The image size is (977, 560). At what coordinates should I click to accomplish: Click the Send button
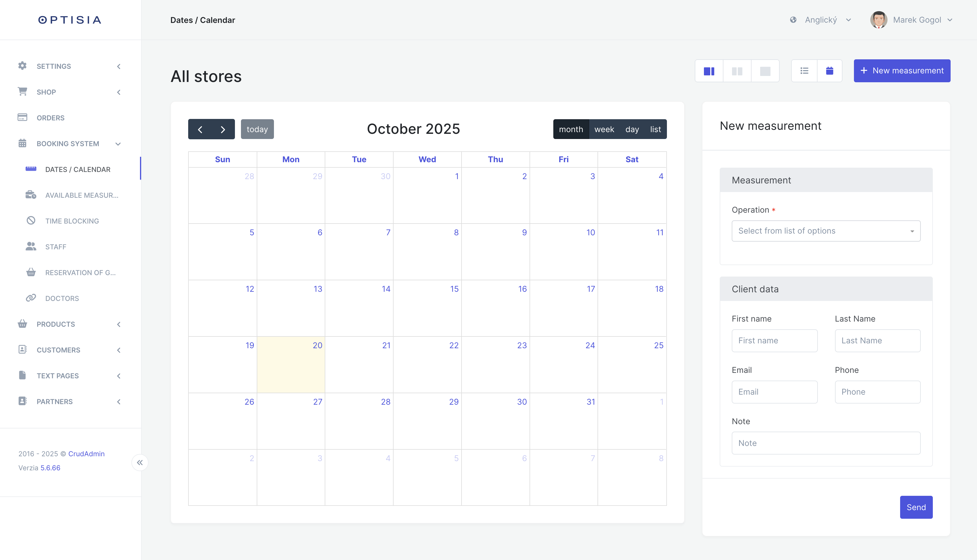tap(916, 507)
